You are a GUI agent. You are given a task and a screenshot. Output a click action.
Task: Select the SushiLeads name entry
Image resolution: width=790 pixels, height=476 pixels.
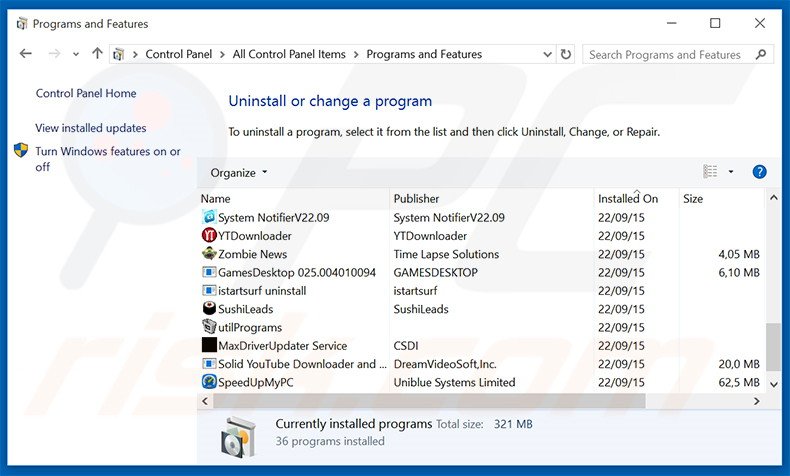tap(245, 309)
